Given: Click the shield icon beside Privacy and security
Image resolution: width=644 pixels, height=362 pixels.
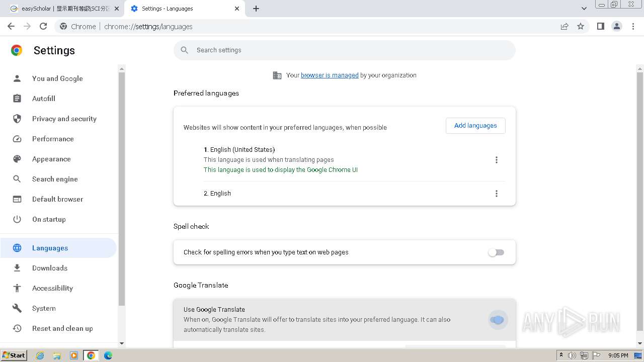Looking at the screenshot, I should (x=17, y=119).
